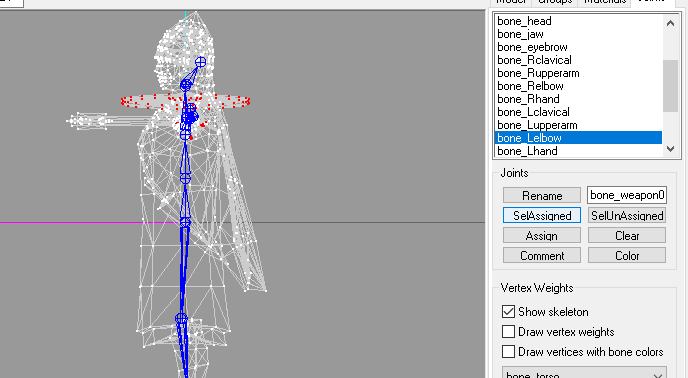Select bone_Lclavical in the joints list
688x378 pixels.
pyautogui.click(x=578, y=112)
